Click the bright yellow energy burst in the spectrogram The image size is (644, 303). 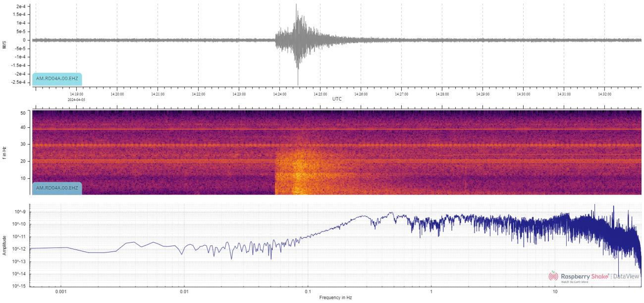297,176
